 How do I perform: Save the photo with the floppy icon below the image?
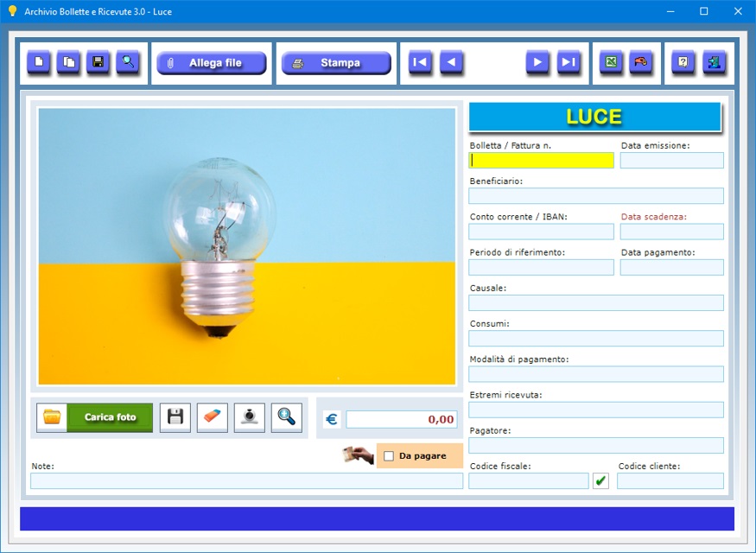pos(175,417)
